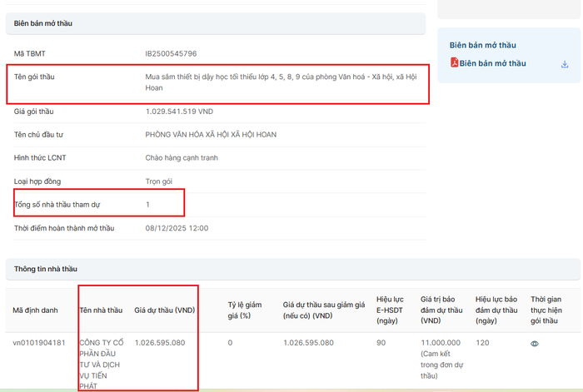
Task: Click the 11.000.000 bid guarantee value
Action: [x=442, y=343]
